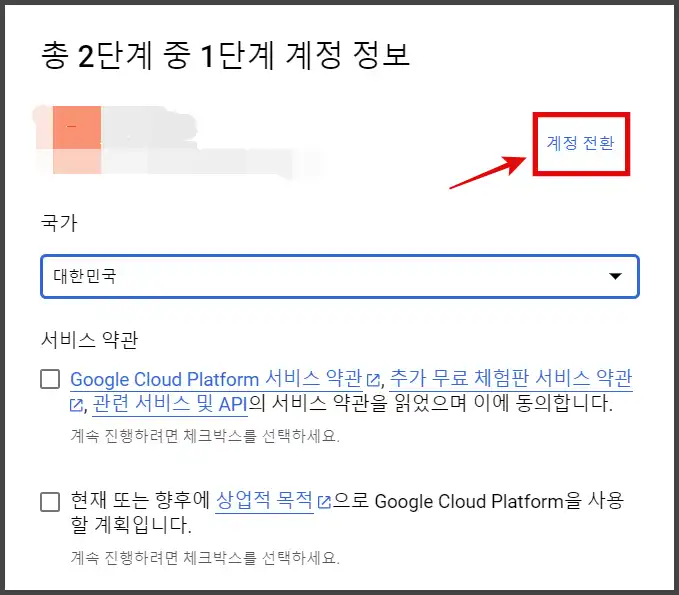
Task: Click the 계정 전환 link
Action: pos(580,142)
